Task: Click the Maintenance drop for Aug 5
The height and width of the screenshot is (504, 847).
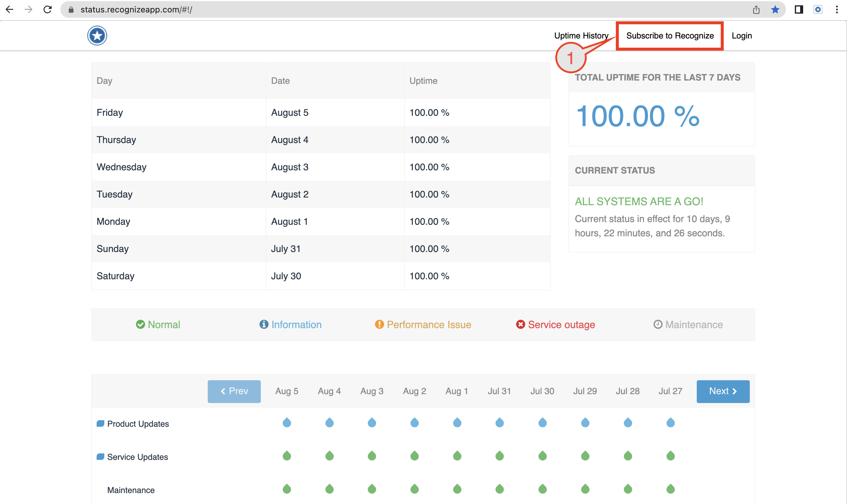Action: pyautogui.click(x=287, y=489)
